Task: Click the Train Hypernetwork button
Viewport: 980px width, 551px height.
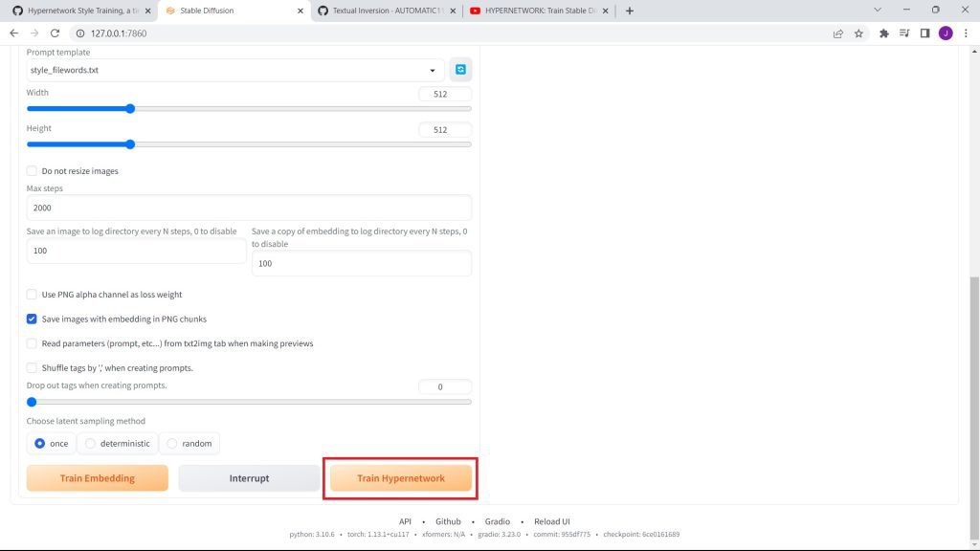Action: 401,478
